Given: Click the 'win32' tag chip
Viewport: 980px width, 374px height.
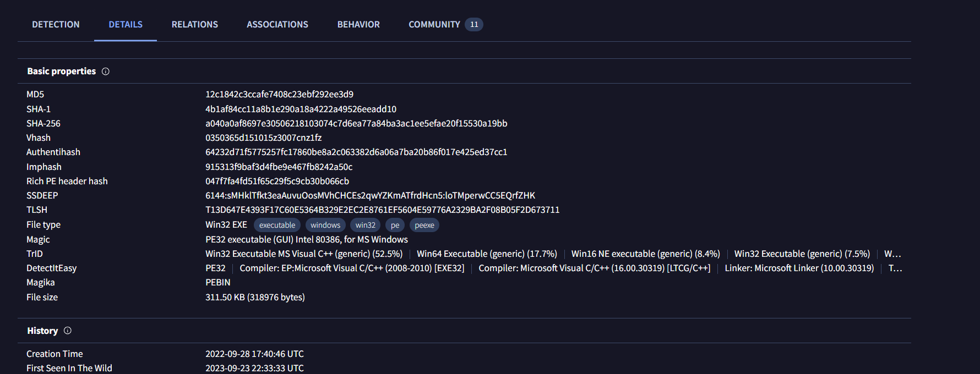Looking at the screenshot, I should pyautogui.click(x=366, y=225).
